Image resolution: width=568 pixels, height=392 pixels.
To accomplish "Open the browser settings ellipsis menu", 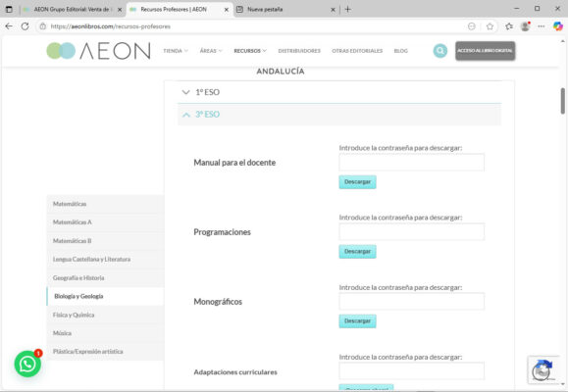I will 542,26.
